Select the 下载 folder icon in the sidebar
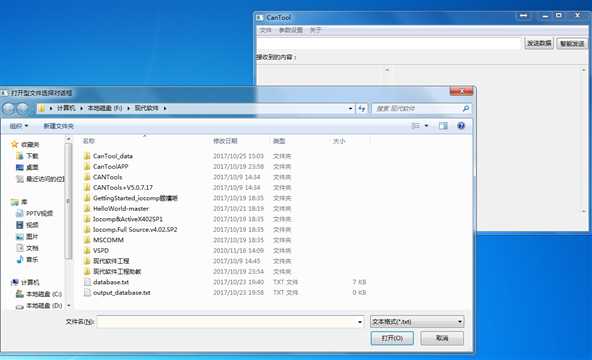This screenshot has width=592, height=360. click(x=20, y=155)
